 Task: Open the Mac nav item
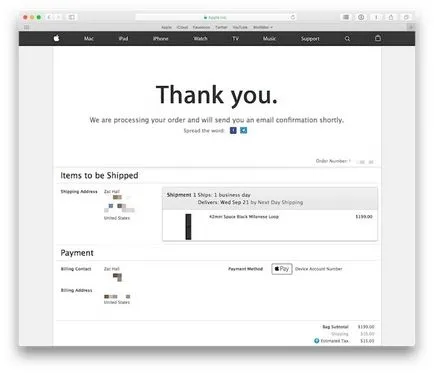coord(89,39)
